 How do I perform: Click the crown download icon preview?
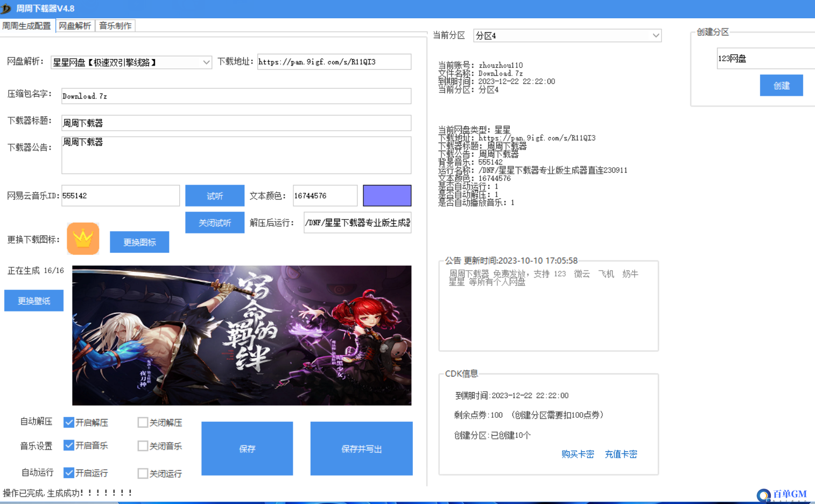coord(83,238)
